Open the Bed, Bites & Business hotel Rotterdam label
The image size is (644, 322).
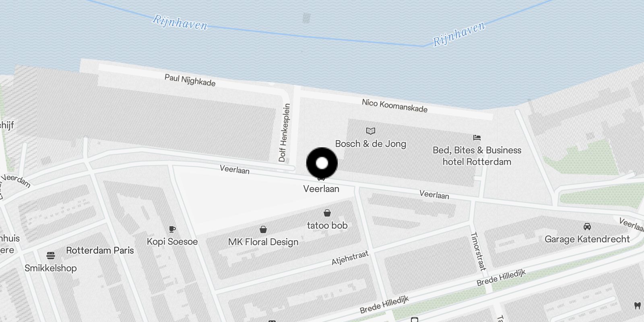(477, 156)
